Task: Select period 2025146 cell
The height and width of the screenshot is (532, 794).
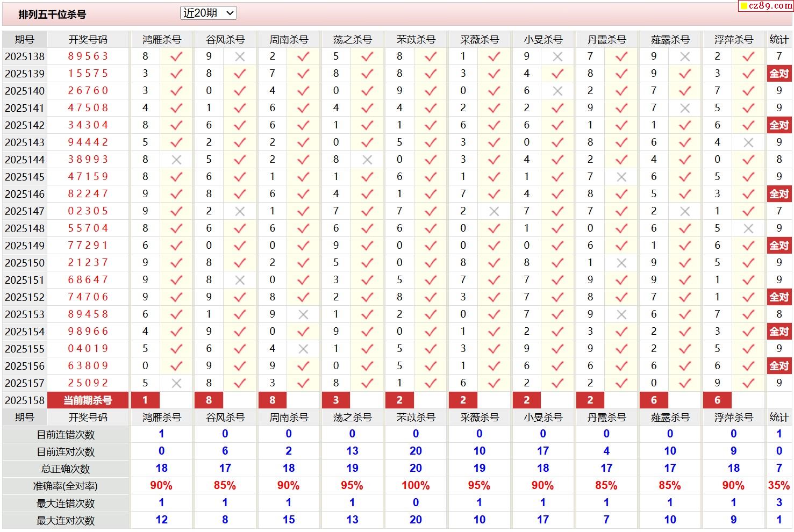Action: coord(25,194)
